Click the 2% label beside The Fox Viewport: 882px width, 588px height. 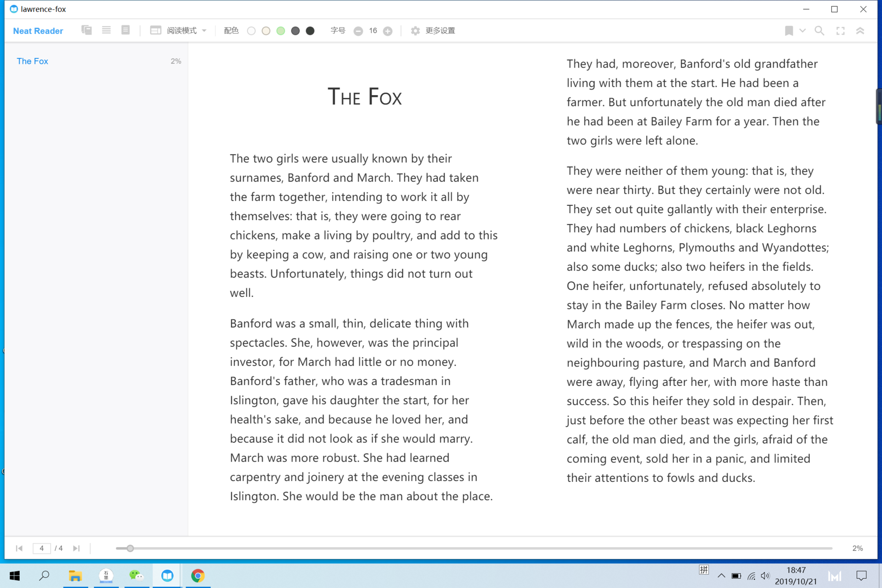[x=176, y=61]
